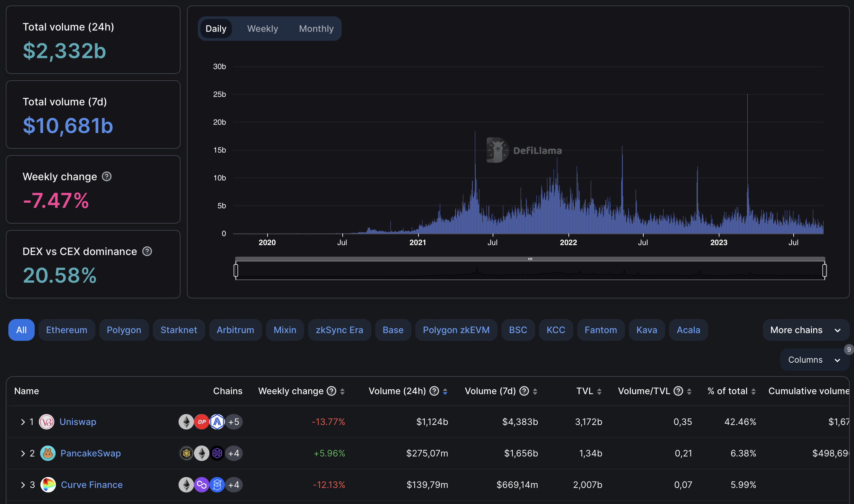Click the Uniswap logo icon
The width and height of the screenshot is (854, 504).
pyautogui.click(x=47, y=422)
